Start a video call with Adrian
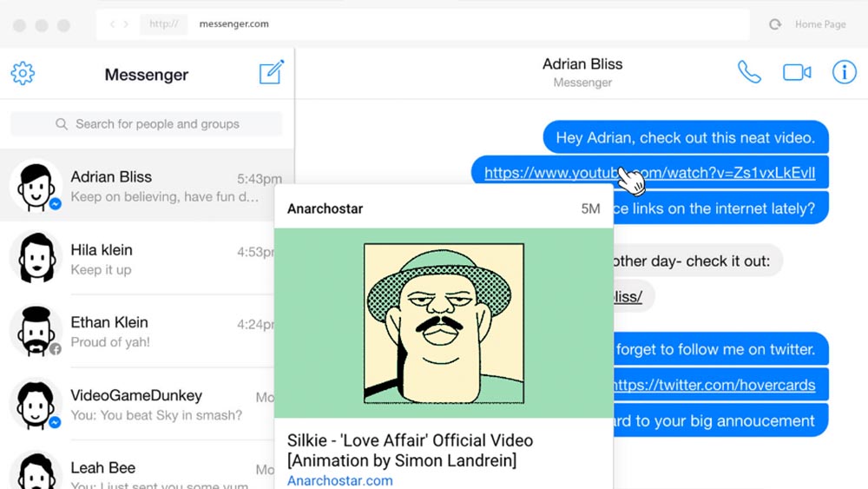This screenshot has height=489, width=868. (x=796, y=72)
